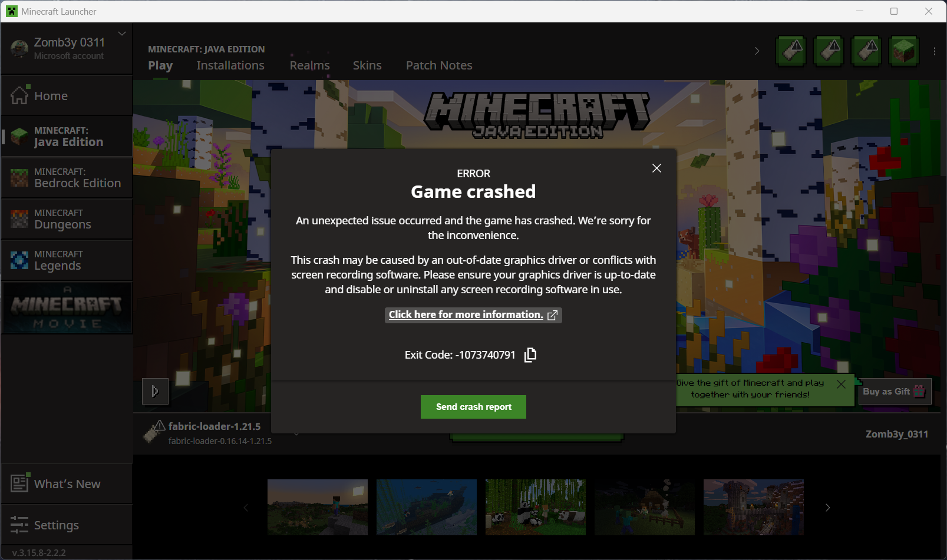947x560 pixels.
Task: Go to previous screenshots with left arrow
Action: point(246,508)
